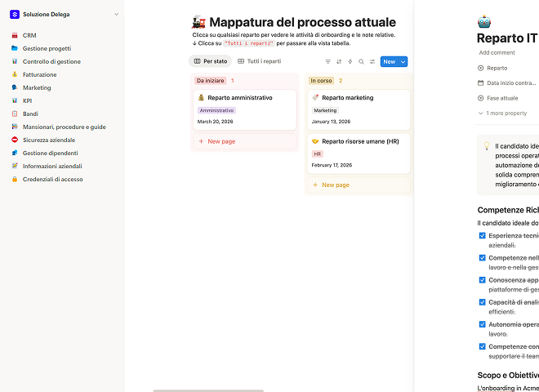
Task: Click the handshake icon on Reparto risorse umane card
Action: (x=315, y=141)
